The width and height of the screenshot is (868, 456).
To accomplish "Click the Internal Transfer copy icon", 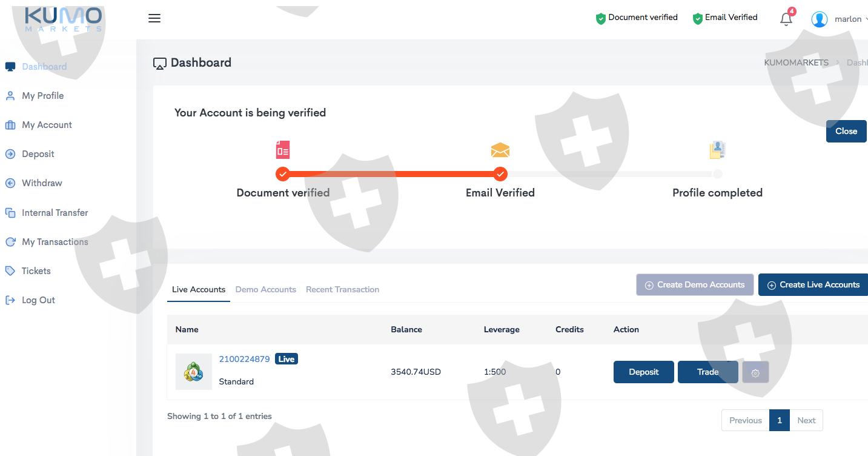I will (x=10, y=213).
